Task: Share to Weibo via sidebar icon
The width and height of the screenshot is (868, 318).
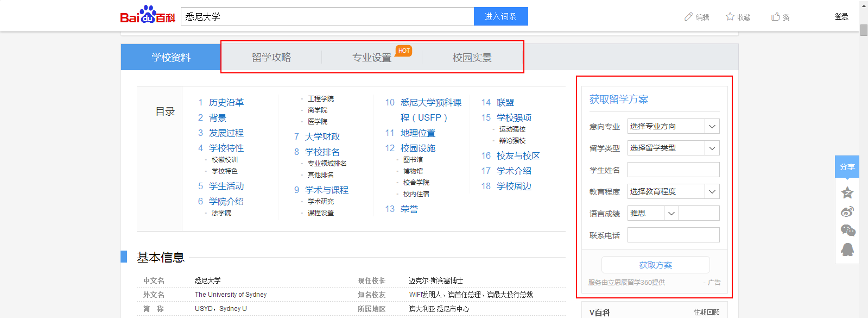Action: 847,211
